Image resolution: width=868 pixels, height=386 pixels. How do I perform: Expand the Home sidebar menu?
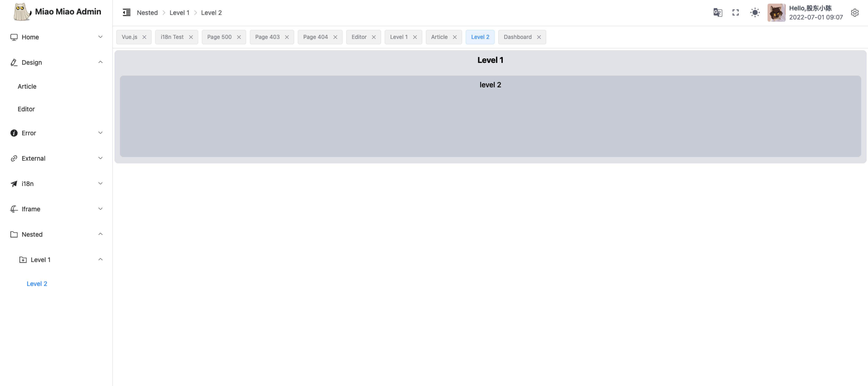pyautogui.click(x=56, y=37)
